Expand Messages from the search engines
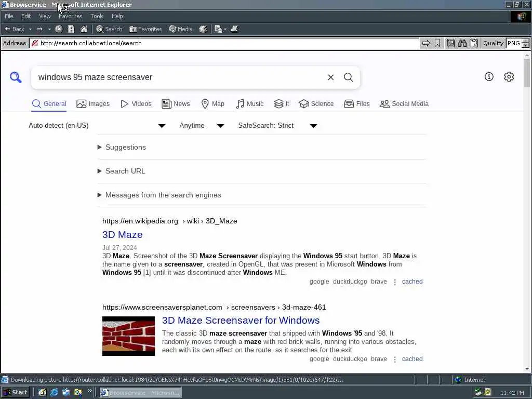 tap(159, 195)
